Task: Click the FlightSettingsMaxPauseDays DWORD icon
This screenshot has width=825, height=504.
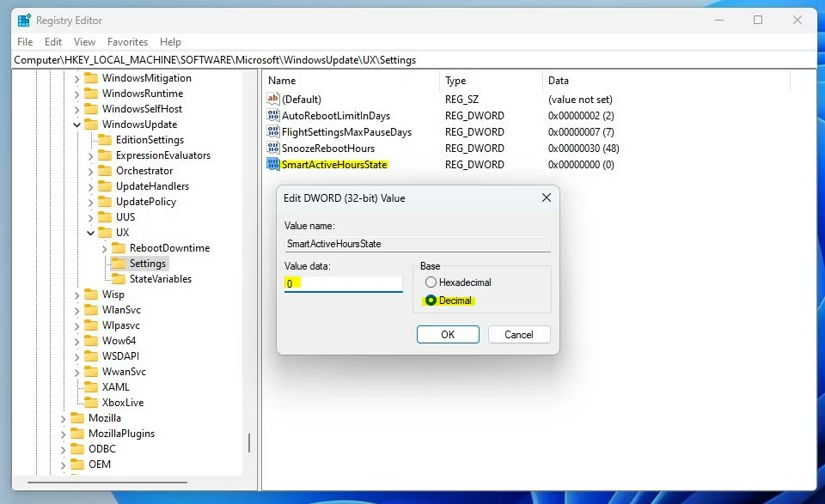Action: coord(273,131)
